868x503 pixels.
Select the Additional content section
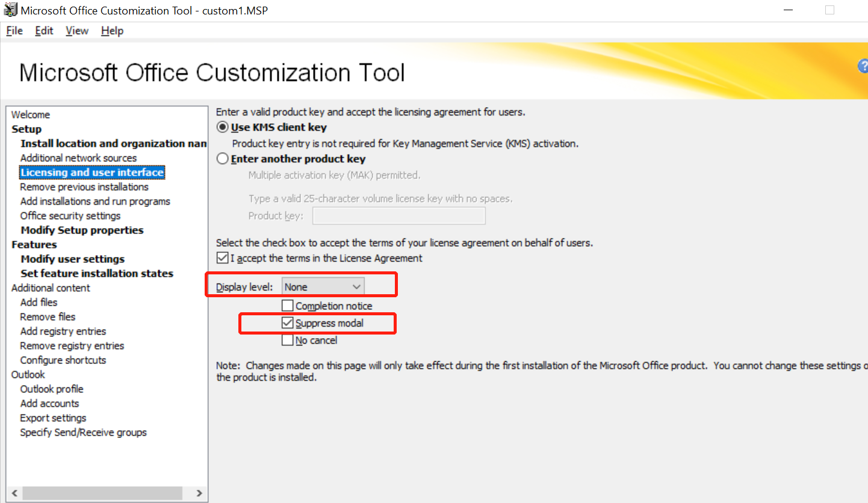pyautogui.click(x=51, y=288)
